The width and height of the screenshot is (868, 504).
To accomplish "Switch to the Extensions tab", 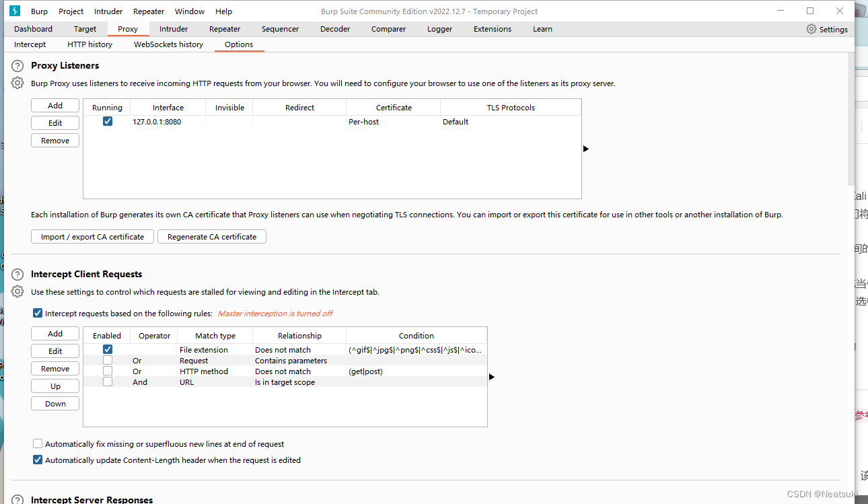I will (493, 29).
